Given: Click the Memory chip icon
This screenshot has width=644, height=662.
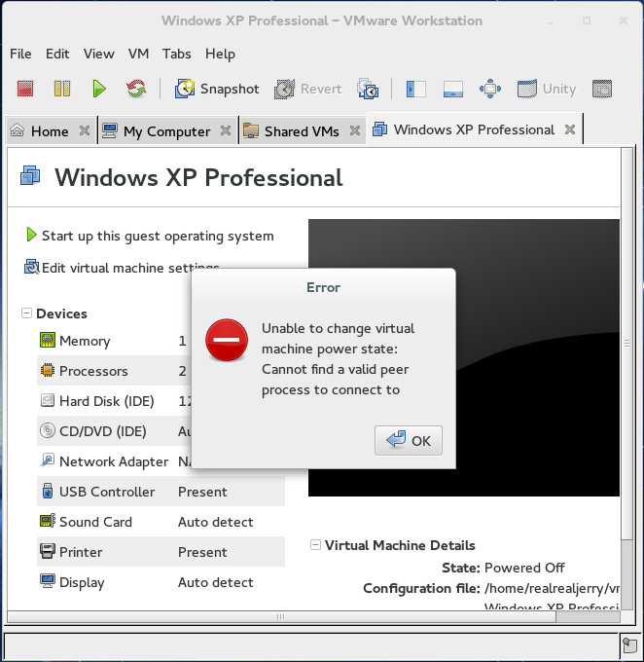Looking at the screenshot, I should tap(48, 340).
